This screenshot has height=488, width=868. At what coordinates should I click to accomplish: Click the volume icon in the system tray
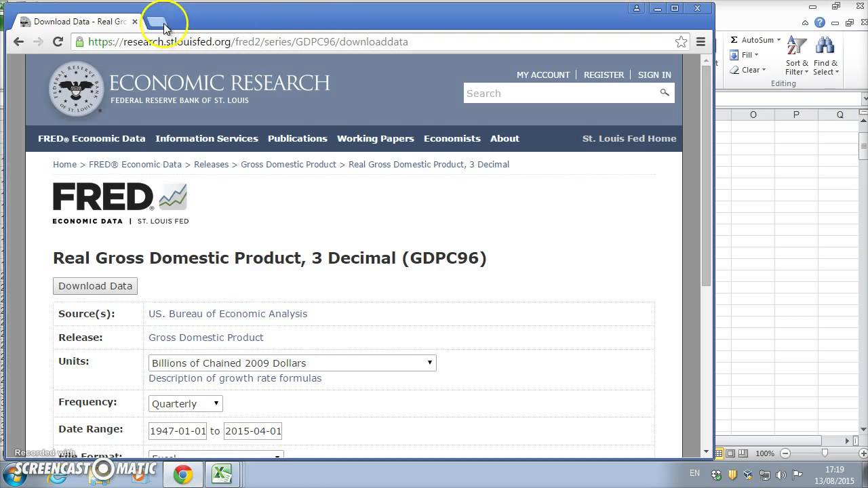click(x=781, y=474)
